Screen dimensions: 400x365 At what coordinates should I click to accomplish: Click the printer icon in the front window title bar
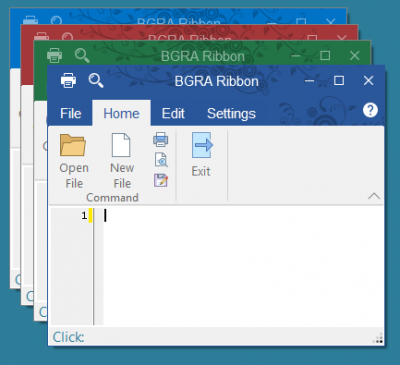[68, 80]
